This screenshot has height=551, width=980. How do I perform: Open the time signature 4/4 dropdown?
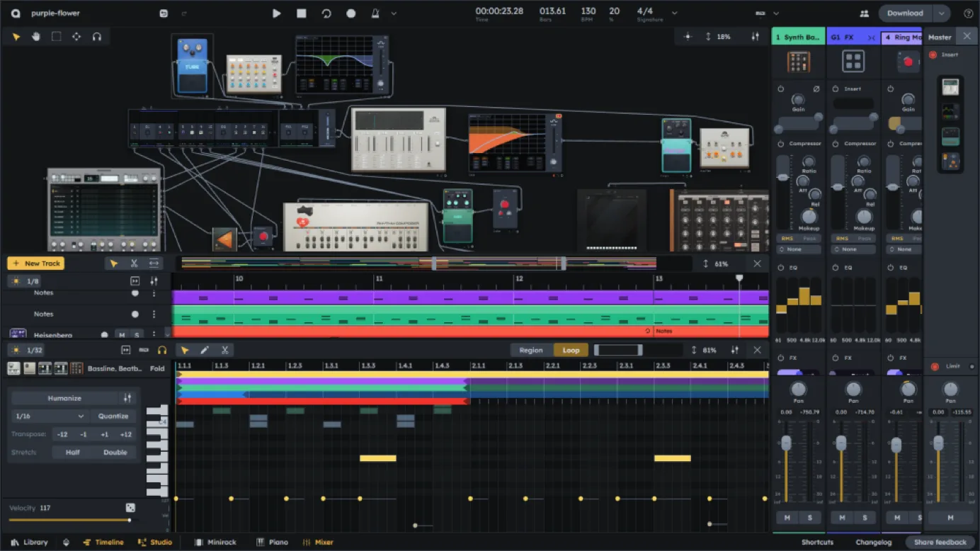(x=674, y=13)
